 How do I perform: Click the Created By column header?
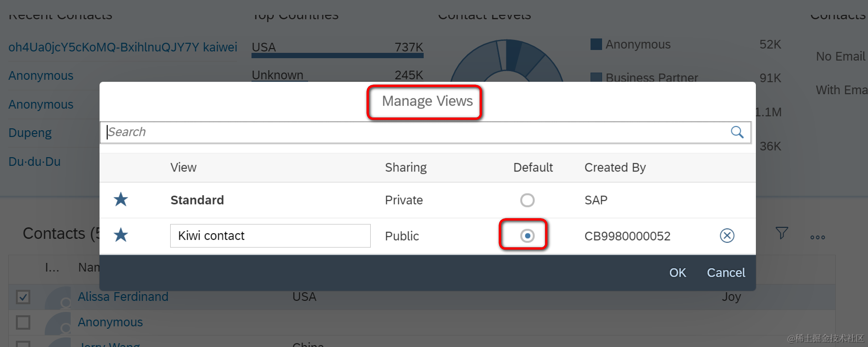[615, 167]
